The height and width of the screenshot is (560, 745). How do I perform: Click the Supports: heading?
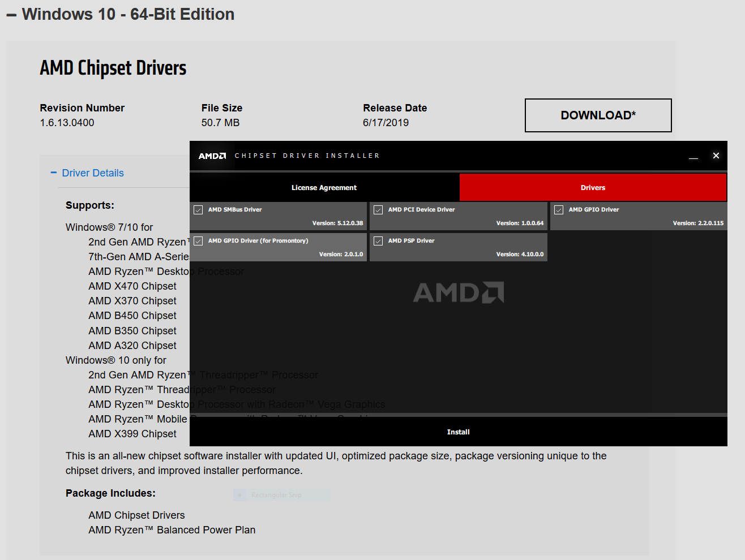[90, 205]
